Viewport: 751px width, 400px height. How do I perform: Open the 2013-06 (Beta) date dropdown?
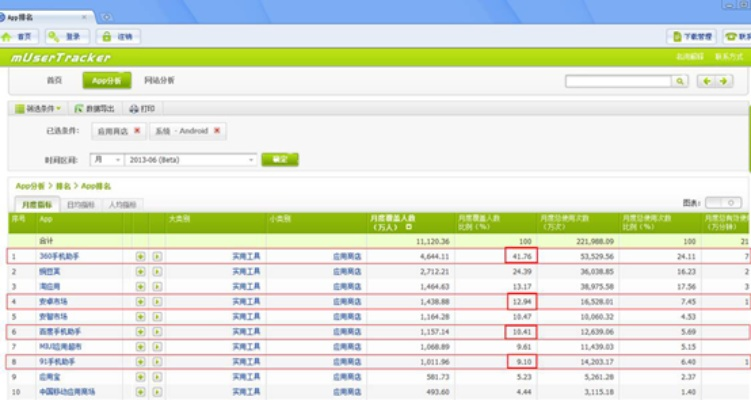(191, 160)
